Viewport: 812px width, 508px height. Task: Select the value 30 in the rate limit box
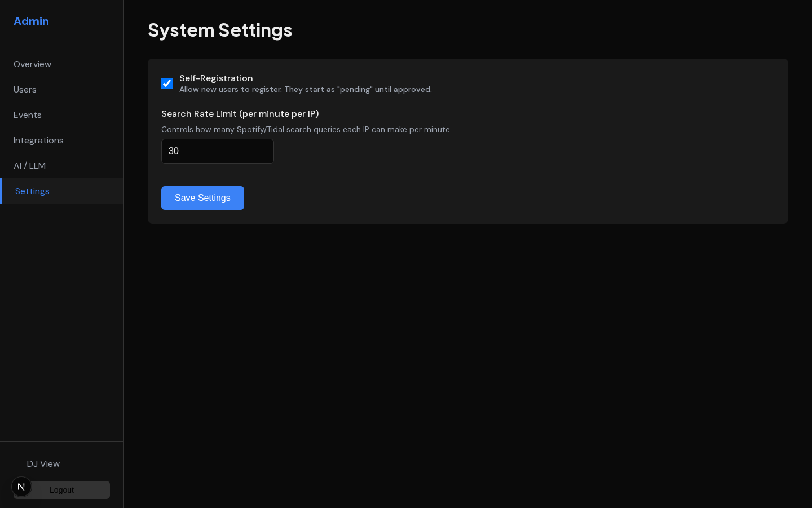[x=218, y=151]
